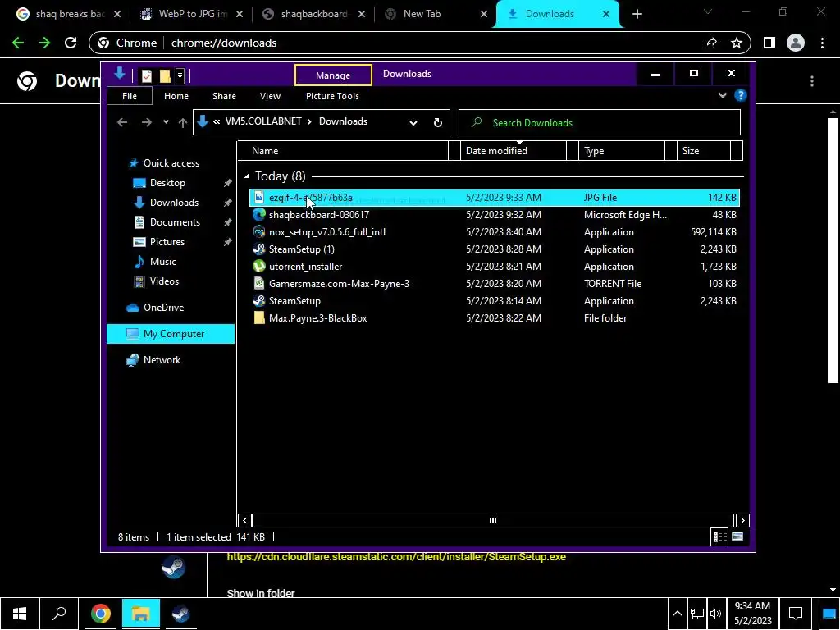Screen dimensions: 840x630
Task: Select SteamSetup 8:14 AM file name
Action: [294, 300]
